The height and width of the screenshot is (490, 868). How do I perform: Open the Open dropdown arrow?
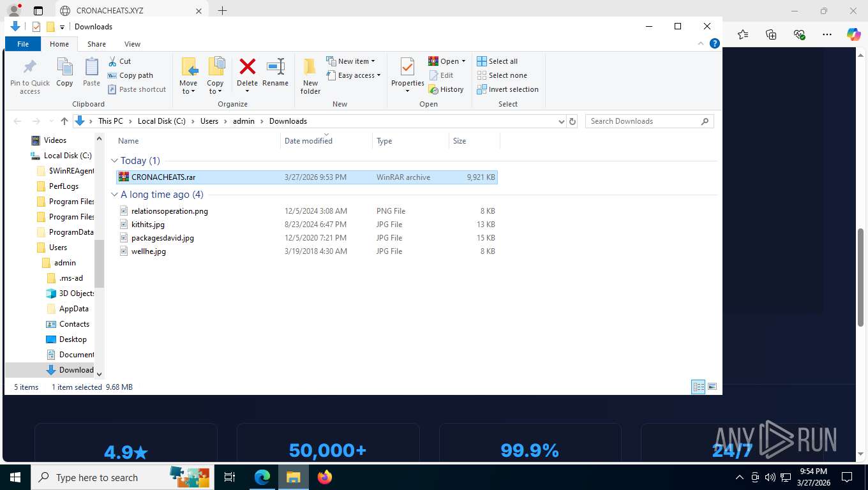(x=463, y=61)
